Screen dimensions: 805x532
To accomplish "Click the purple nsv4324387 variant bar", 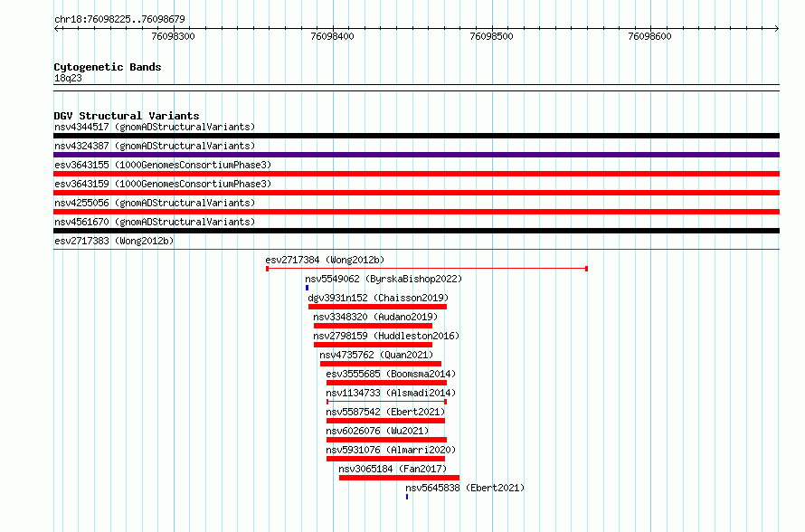I will coord(416,155).
